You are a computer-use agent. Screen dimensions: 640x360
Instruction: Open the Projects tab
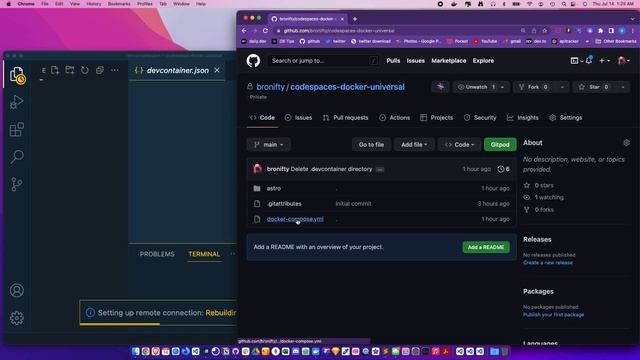tap(437, 118)
